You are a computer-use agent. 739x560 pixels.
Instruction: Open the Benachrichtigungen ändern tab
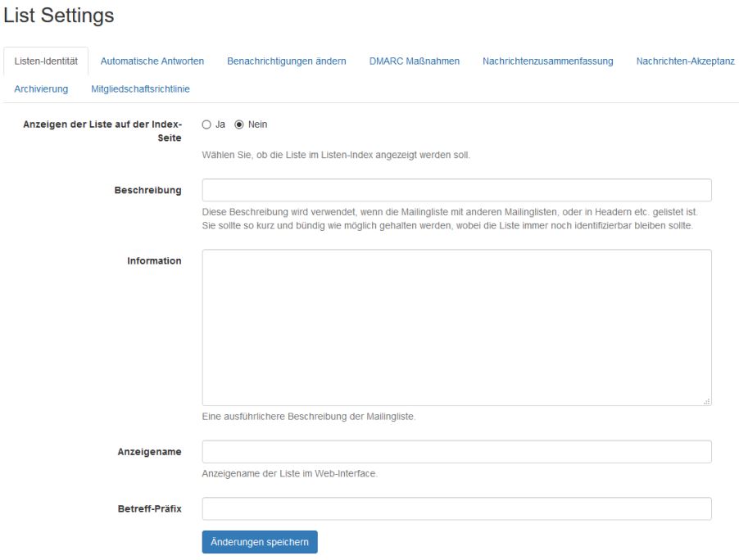click(286, 61)
